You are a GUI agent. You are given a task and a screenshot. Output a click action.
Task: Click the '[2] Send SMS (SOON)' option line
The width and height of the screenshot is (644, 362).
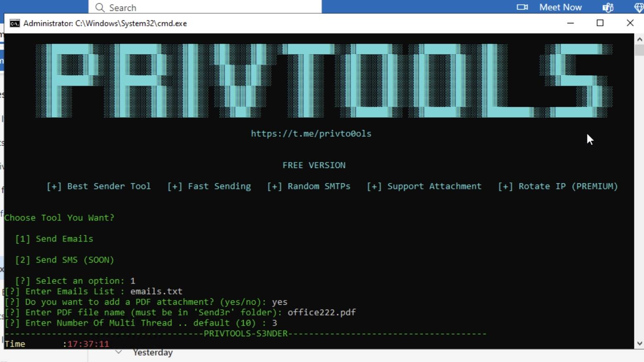64,260
